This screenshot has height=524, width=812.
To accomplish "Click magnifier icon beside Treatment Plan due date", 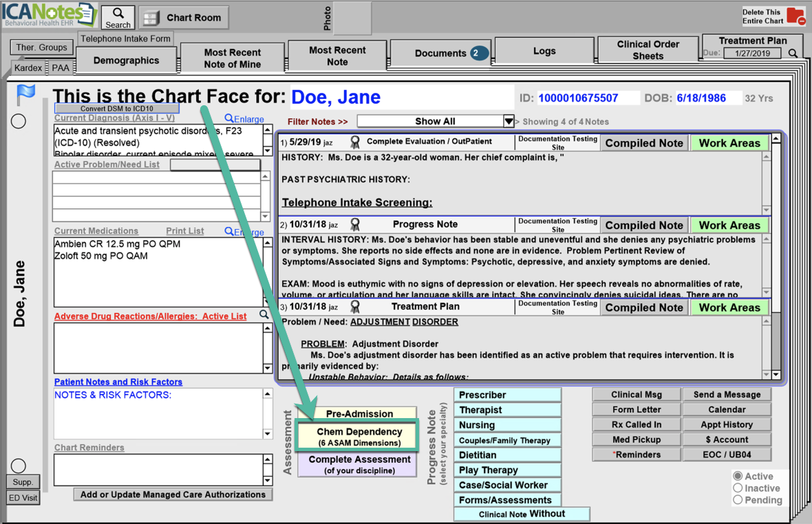I will point(793,54).
